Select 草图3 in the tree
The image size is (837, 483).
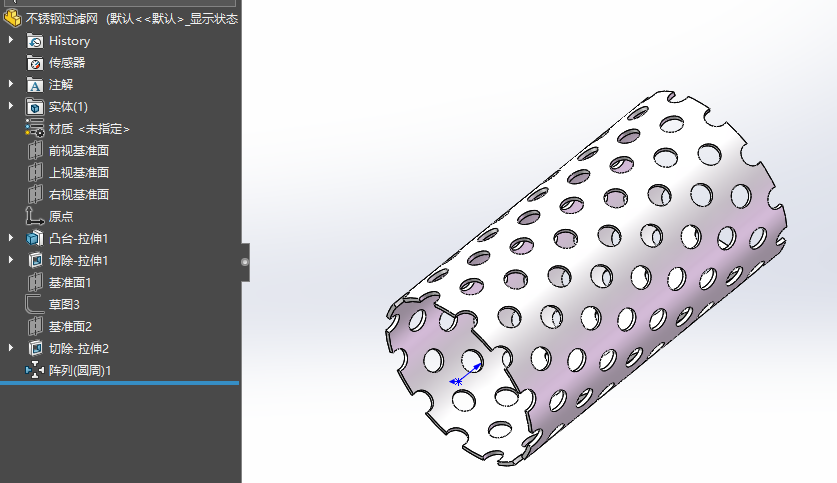[64, 304]
